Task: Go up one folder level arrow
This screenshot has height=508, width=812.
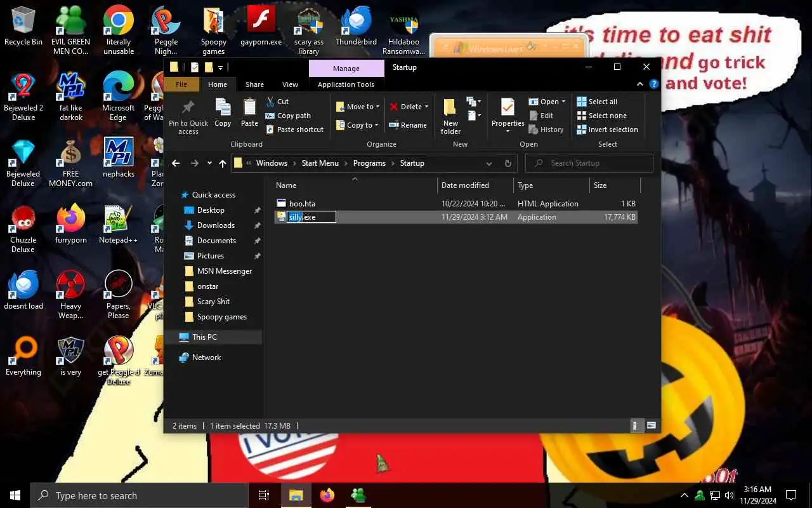Action: click(x=223, y=163)
